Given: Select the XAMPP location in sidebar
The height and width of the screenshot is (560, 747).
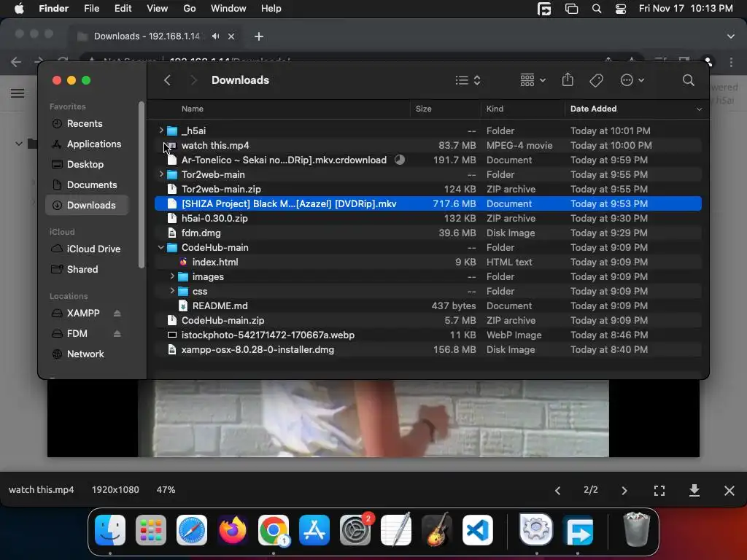Looking at the screenshot, I should (83, 313).
